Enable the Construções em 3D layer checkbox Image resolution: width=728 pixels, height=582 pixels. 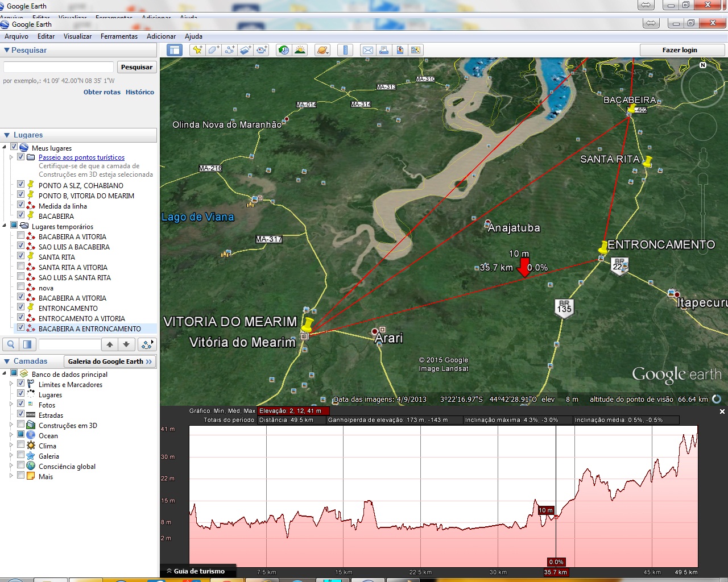[21, 424]
